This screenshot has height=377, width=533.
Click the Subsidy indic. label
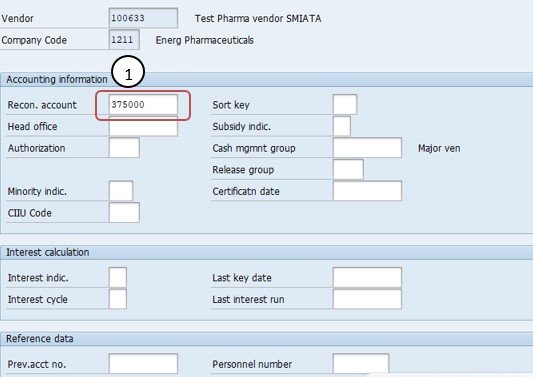(x=242, y=127)
